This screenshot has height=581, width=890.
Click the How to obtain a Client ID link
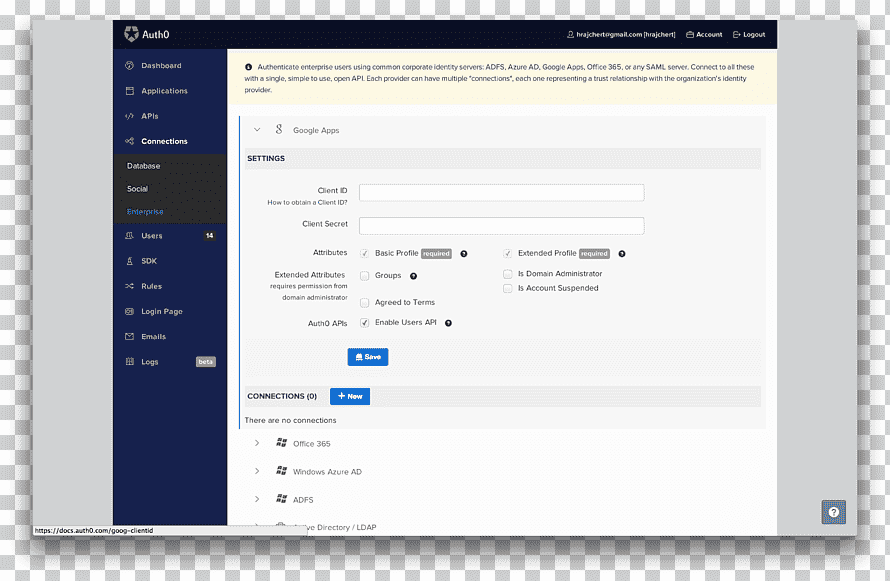pos(307,203)
